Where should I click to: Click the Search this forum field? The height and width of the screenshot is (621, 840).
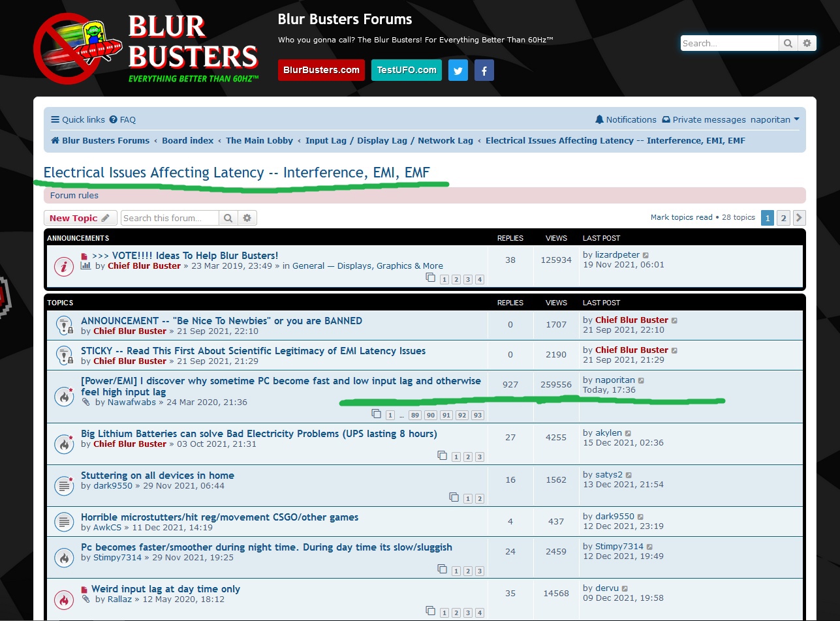click(170, 218)
